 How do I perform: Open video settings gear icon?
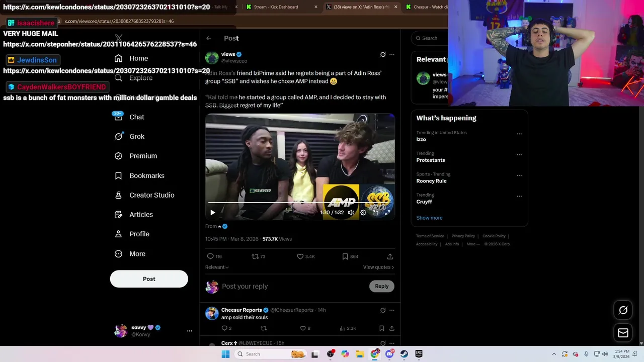[x=363, y=213]
